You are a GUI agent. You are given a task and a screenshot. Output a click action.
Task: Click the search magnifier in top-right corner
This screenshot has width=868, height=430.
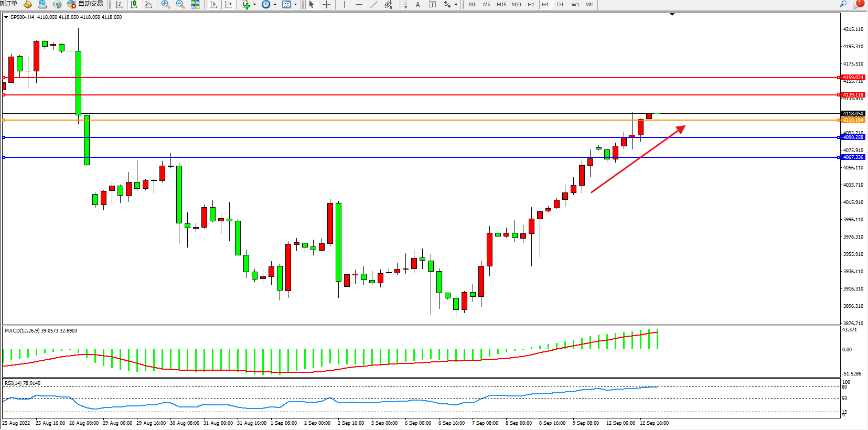tap(843, 4)
